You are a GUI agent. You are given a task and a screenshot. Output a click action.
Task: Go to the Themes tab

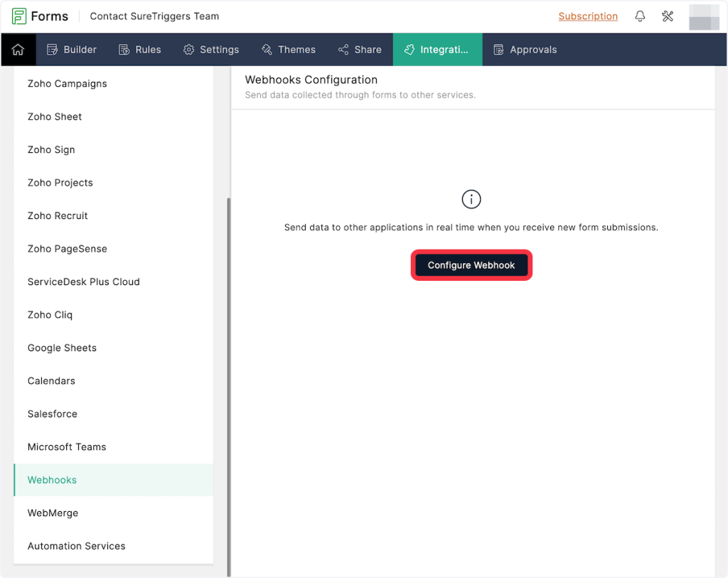point(289,50)
